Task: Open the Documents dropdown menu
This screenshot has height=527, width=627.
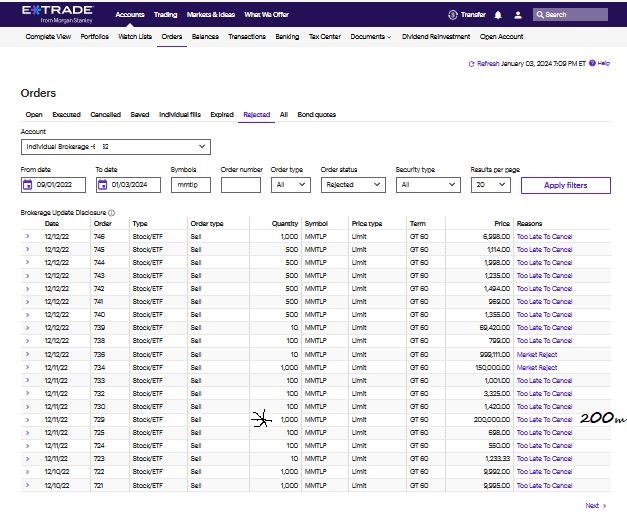Action: tap(371, 37)
